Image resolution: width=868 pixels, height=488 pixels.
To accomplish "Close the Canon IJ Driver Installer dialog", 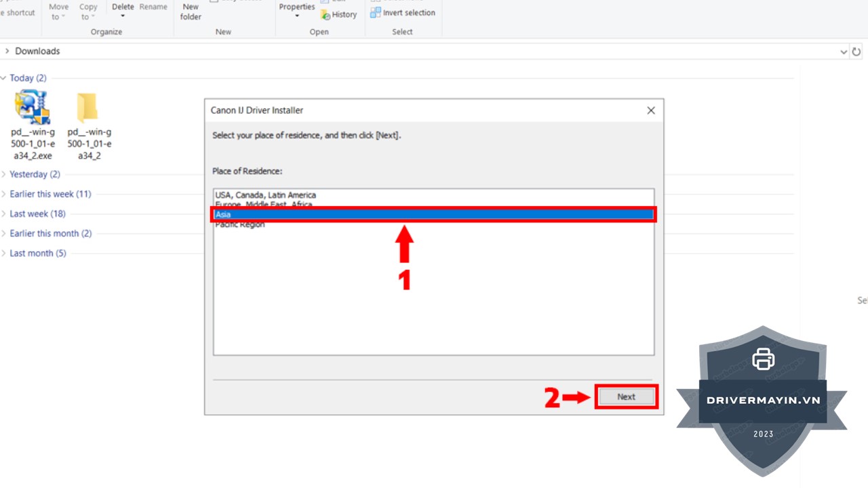I will click(x=650, y=110).
